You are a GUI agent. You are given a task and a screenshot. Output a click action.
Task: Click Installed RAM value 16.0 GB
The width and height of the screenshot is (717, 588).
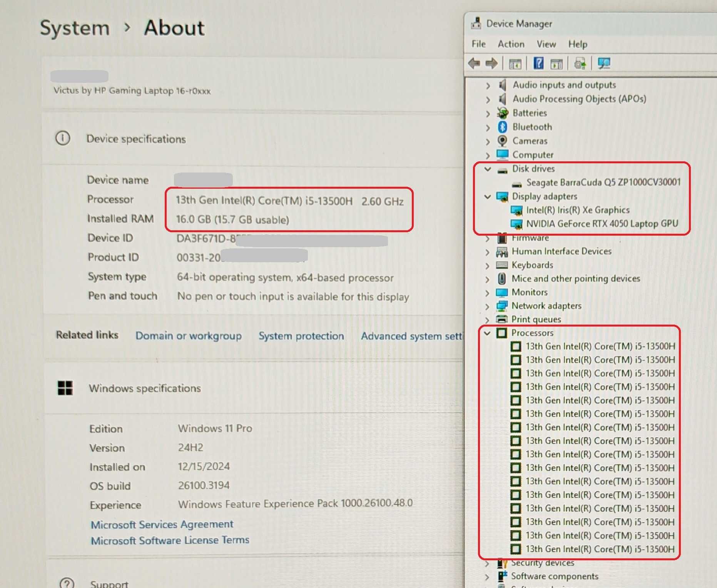click(232, 219)
